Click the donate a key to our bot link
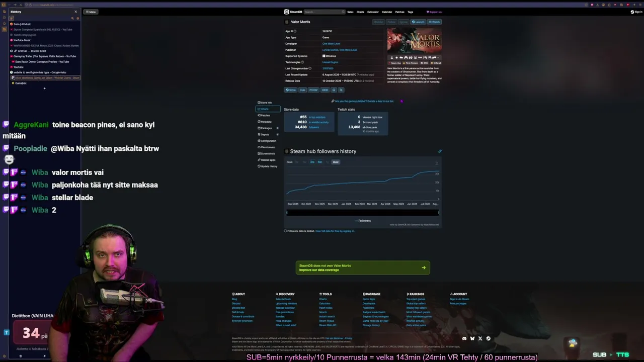This screenshot has width=644, height=362. [364, 101]
